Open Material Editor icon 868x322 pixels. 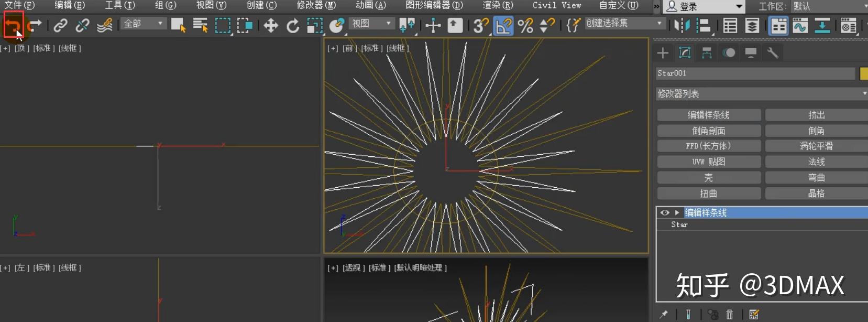pos(848,25)
